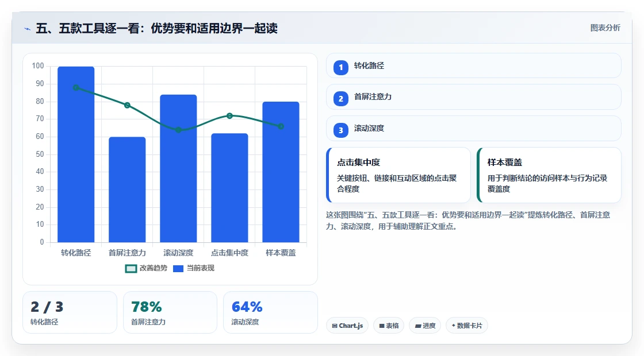Click the 样本覆盖 bar in the chart

click(281, 172)
